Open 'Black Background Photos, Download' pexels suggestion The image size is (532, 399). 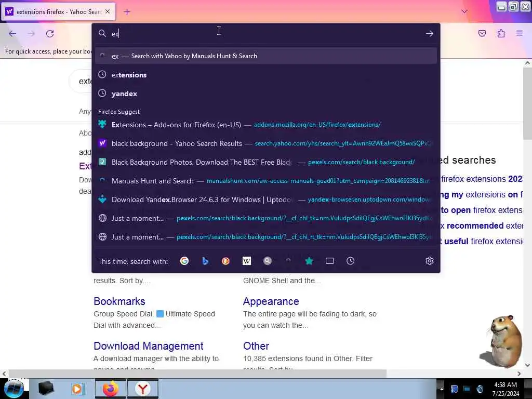pos(266,162)
